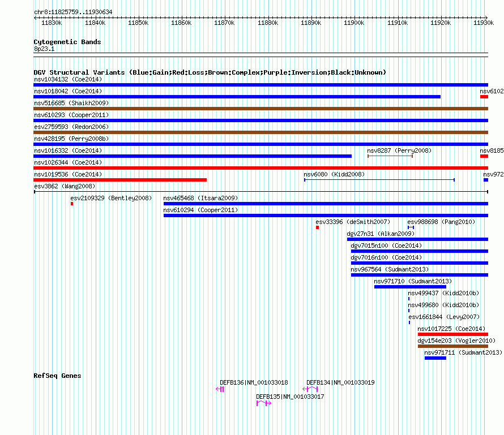
Task: Open nsv499437 (Kidd2010b) label
Action: [443, 293]
